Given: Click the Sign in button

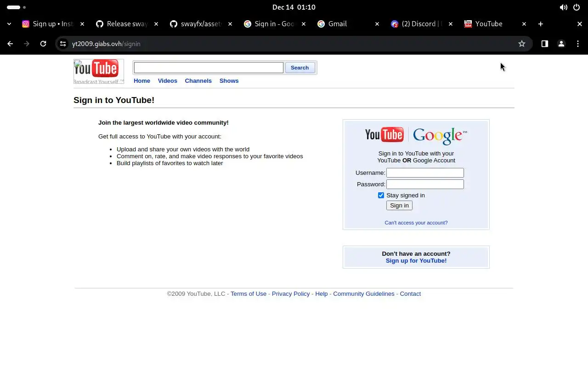Looking at the screenshot, I should (399, 206).
